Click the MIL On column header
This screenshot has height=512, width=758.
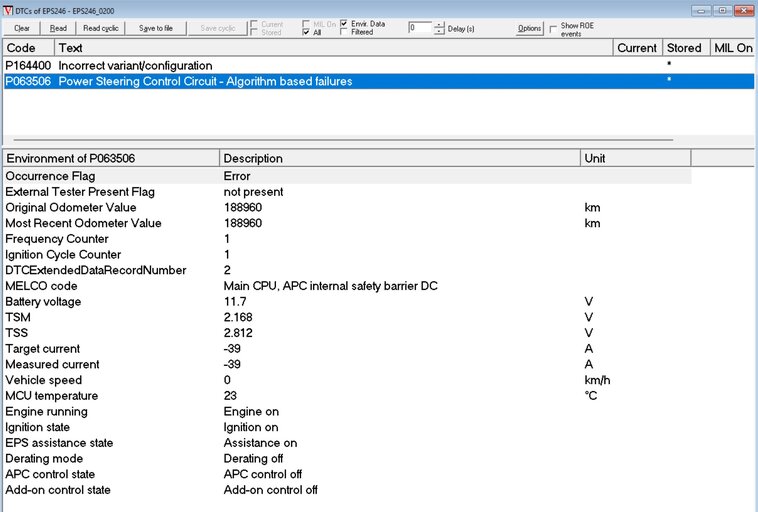(732, 48)
